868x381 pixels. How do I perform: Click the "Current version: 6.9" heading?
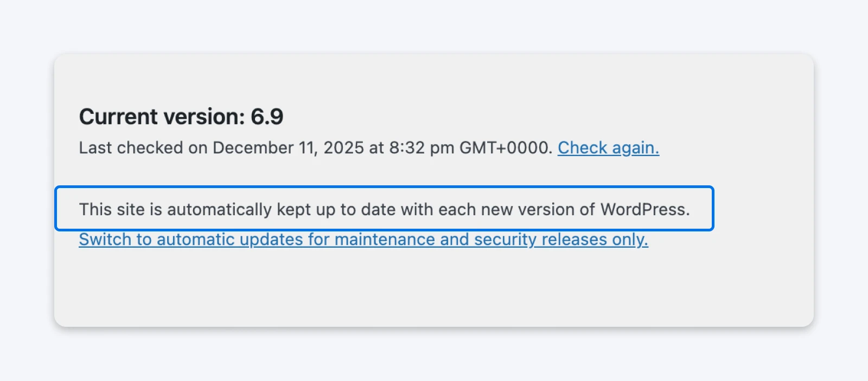(x=181, y=116)
